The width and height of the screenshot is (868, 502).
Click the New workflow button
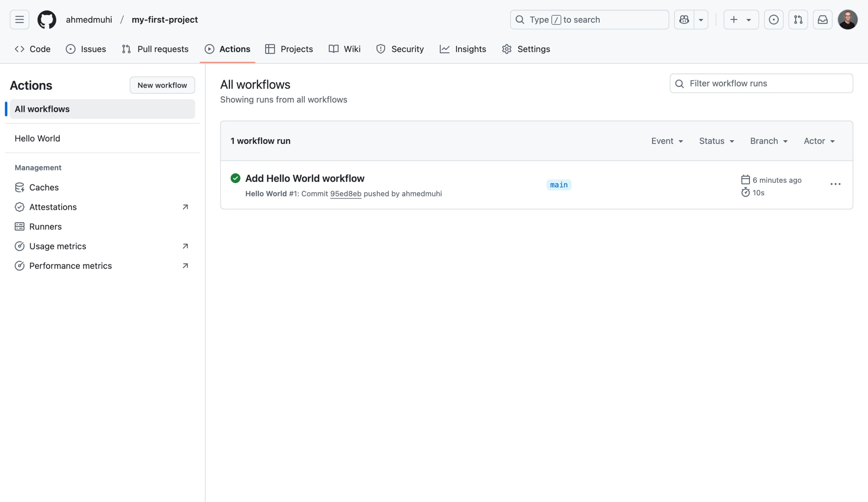click(x=162, y=85)
